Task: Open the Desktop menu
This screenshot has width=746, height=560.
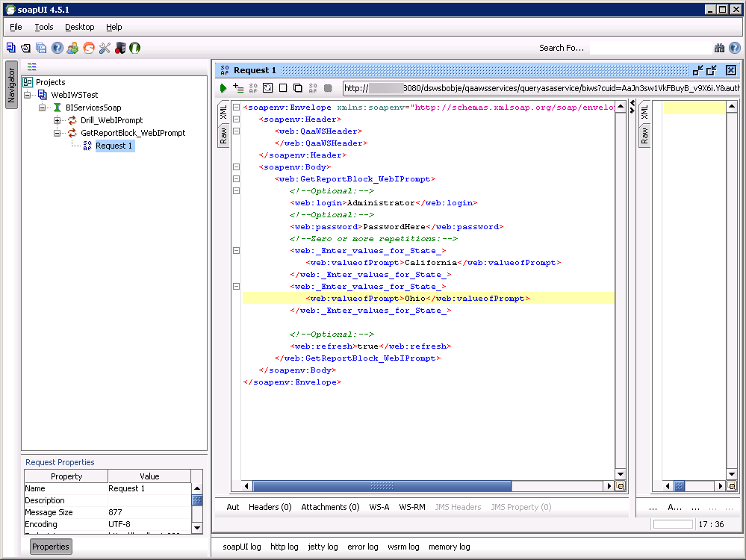Action: (79, 27)
